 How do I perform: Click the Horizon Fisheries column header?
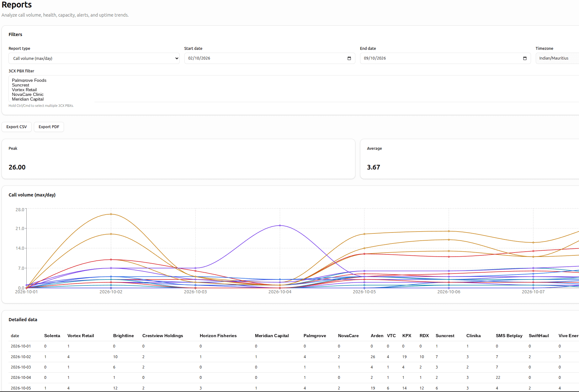tap(218, 336)
